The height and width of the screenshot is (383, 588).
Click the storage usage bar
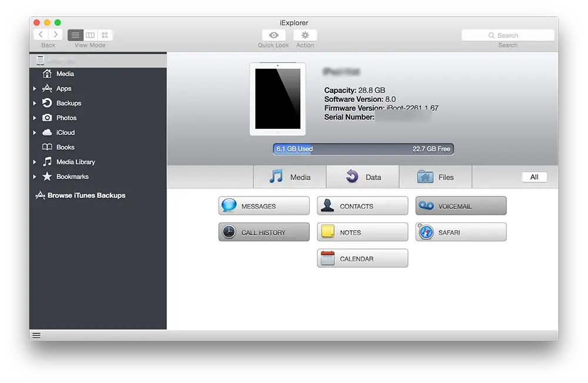coord(363,149)
